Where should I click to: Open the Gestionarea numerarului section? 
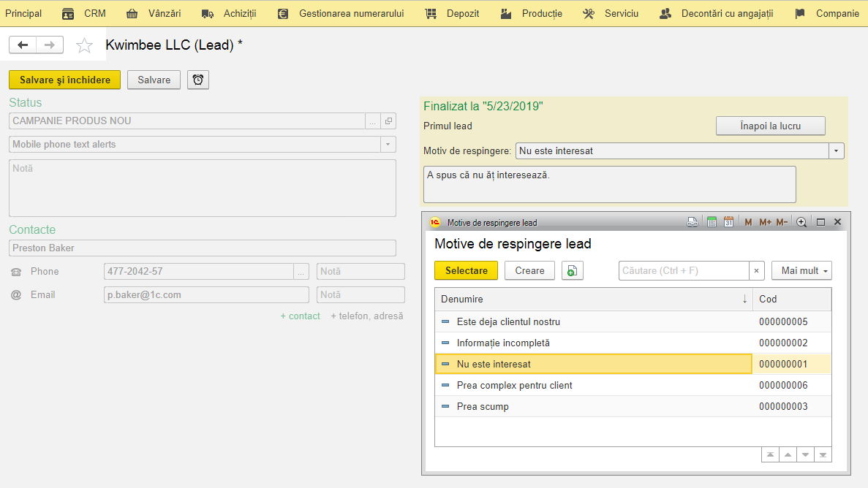tap(341, 13)
